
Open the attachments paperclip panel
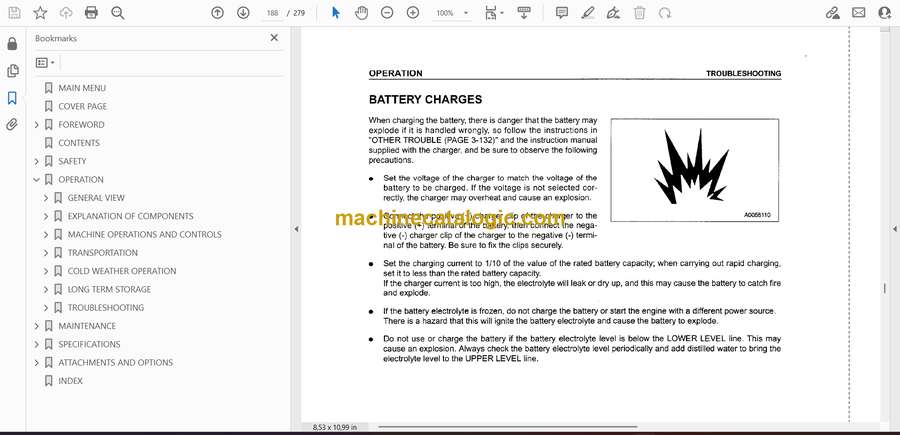tap(12, 125)
